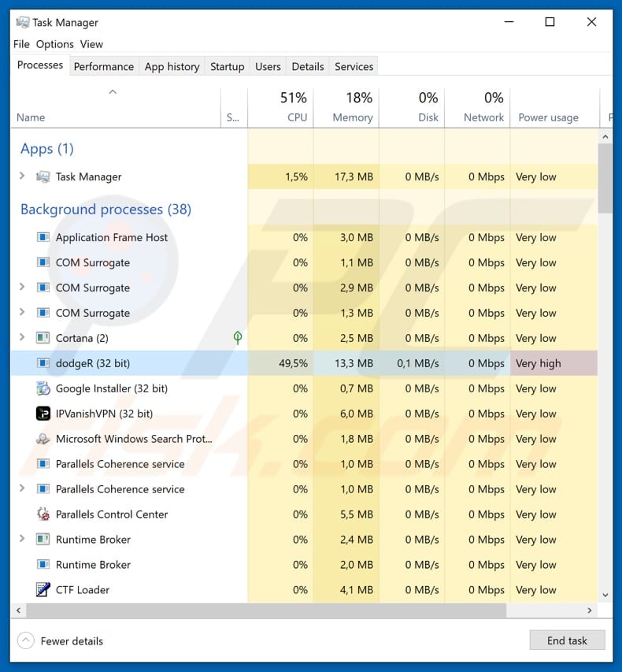
Task: Expand the Parallels Coherence service group
Action: pyautogui.click(x=22, y=488)
